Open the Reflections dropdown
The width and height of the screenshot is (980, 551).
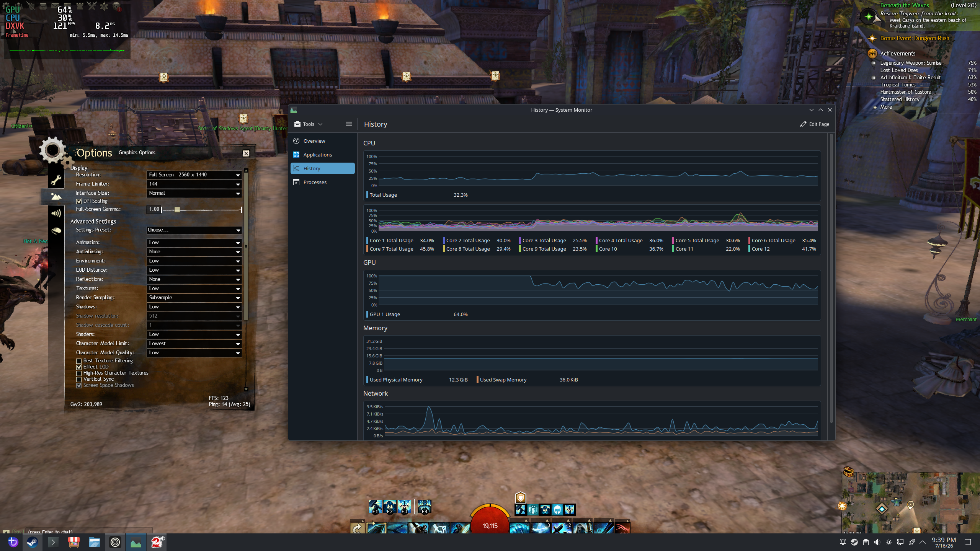point(194,279)
